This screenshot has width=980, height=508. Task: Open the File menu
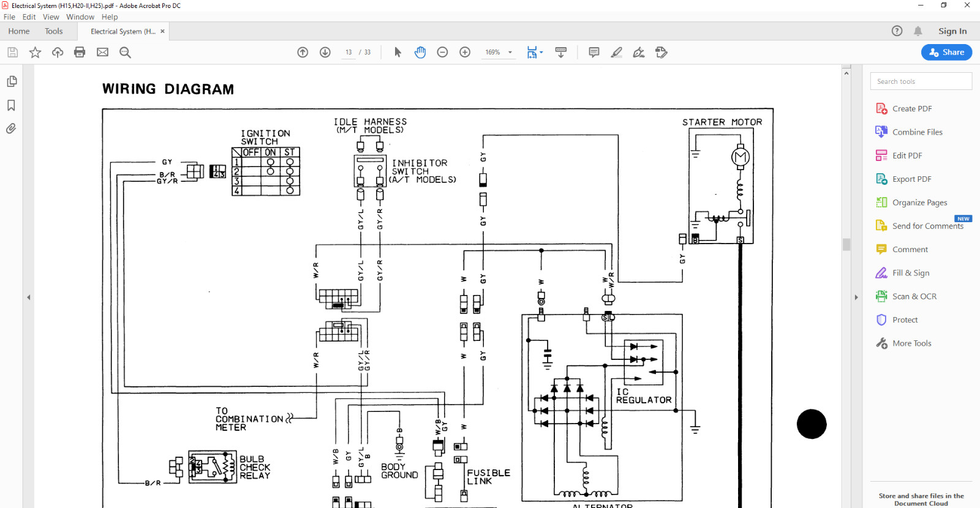tap(9, 17)
